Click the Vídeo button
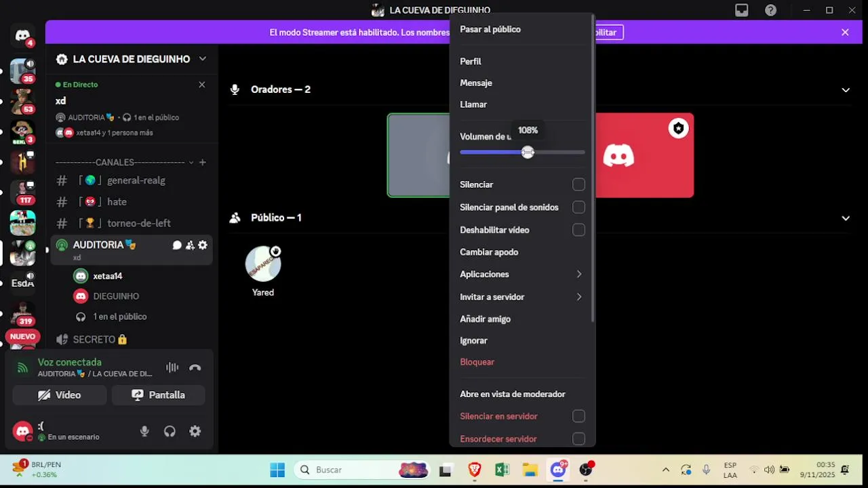 pos(60,395)
